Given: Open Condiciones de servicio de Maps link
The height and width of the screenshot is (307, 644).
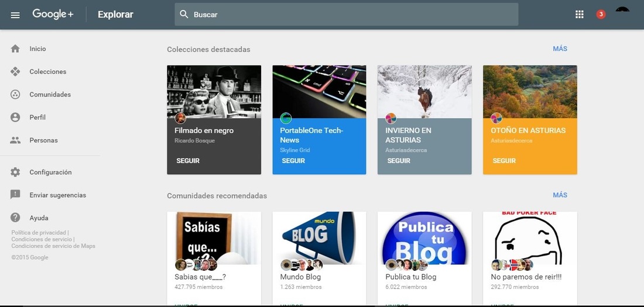Looking at the screenshot, I should (53, 246).
